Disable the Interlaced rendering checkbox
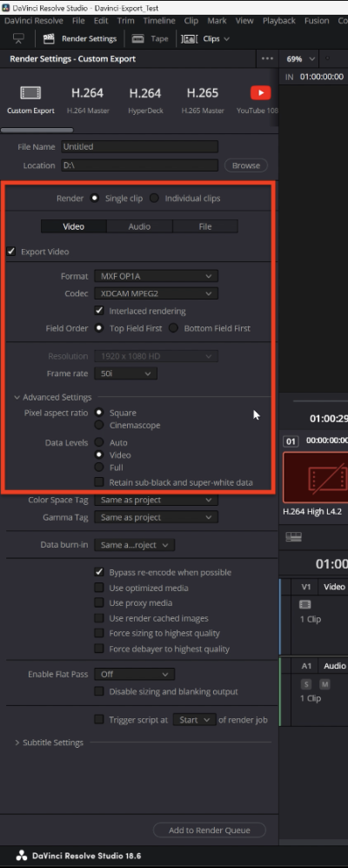Screen dimensions: 348x868 pyautogui.click(x=99, y=311)
